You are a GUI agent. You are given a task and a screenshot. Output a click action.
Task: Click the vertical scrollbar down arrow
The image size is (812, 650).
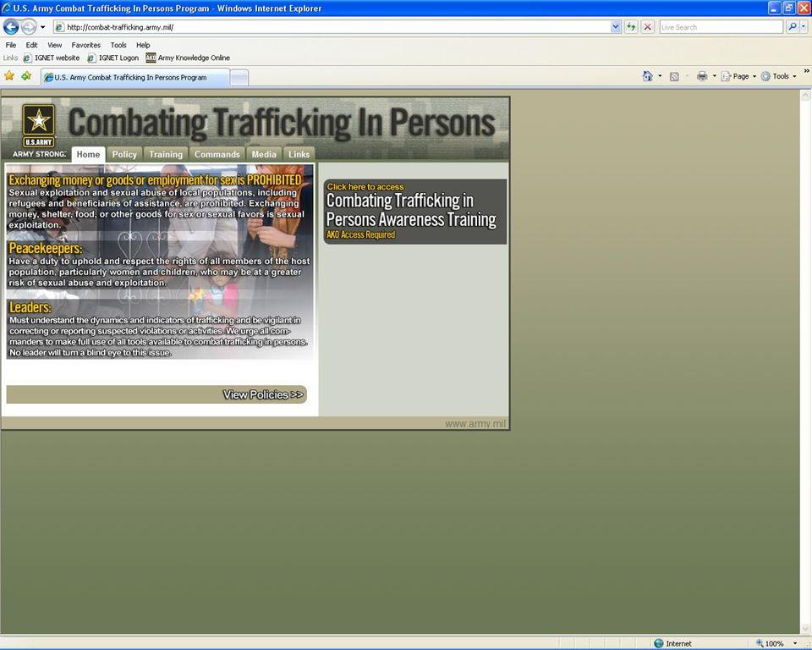[x=805, y=630]
